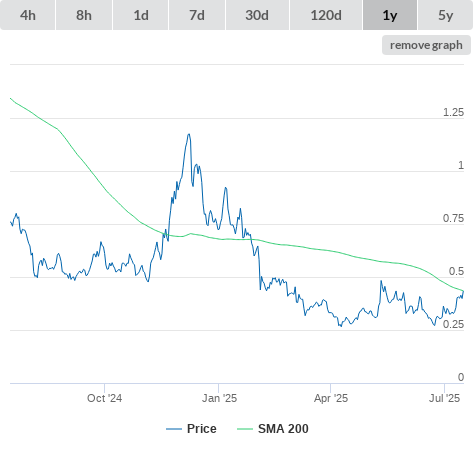Choose the 30d chart range
Screen dimensions: 474x455
257,15
